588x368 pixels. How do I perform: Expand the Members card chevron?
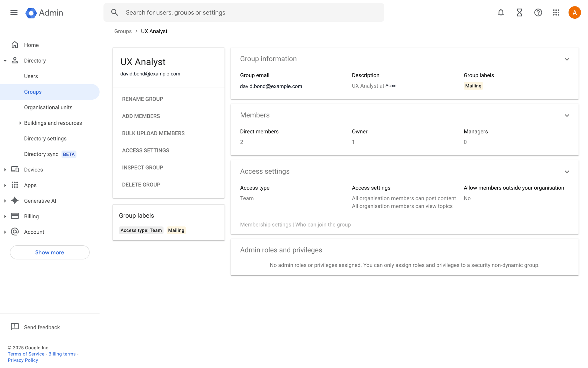pos(567,116)
